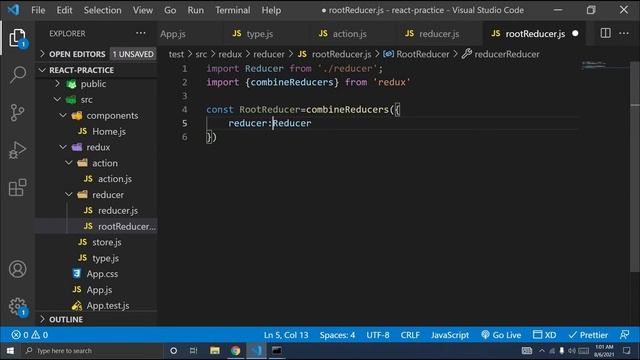The width and height of the screenshot is (640, 360).
Task: Open the Edit menu
Action: (x=64, y=10)
